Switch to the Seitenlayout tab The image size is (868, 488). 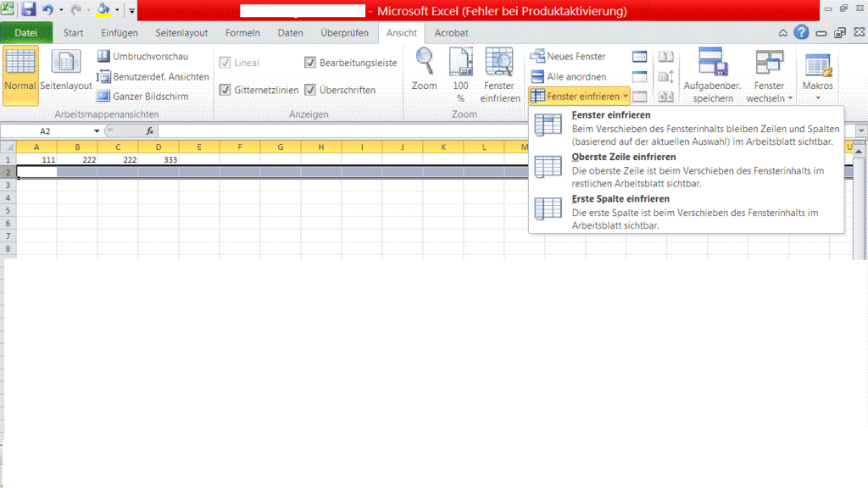181,33
